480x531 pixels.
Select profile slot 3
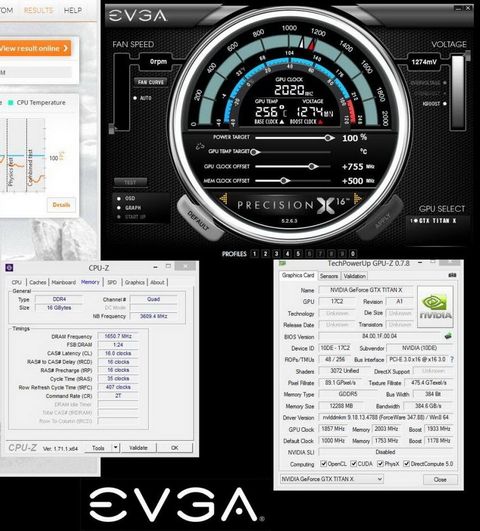click(x=276, y=254)
